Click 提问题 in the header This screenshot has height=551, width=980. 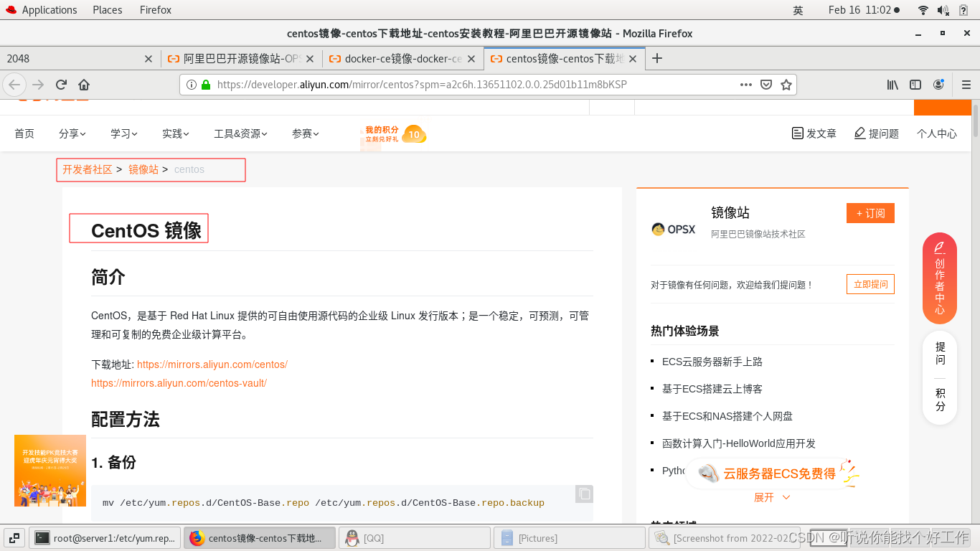pos(877,133)
